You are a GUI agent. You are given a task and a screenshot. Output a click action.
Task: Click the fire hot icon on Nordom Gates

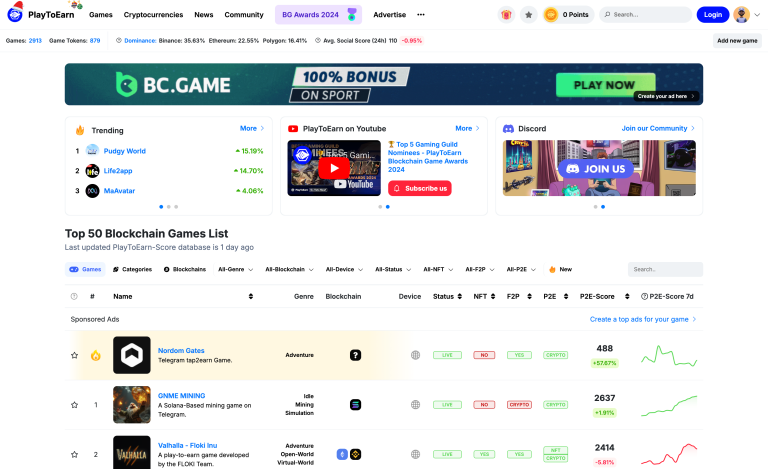click(x=96, y=355)
